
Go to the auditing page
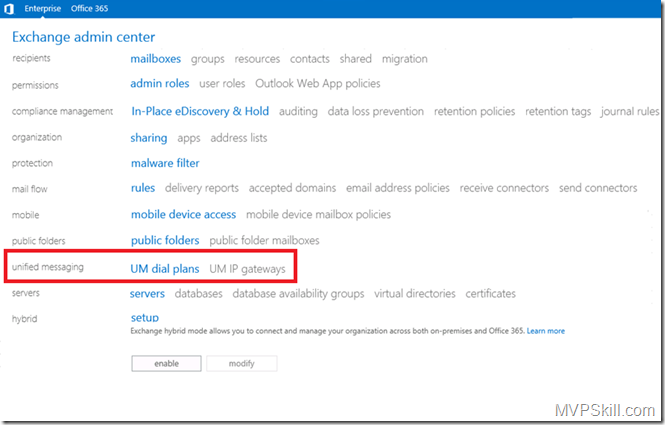click(x=298, y=112)
